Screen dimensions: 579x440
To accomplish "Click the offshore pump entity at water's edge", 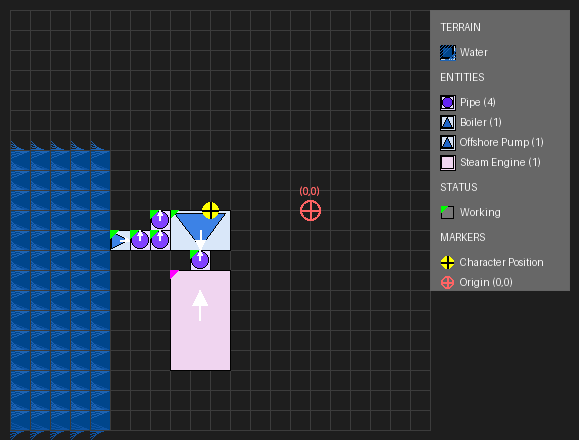I will [x=120, y=240].
